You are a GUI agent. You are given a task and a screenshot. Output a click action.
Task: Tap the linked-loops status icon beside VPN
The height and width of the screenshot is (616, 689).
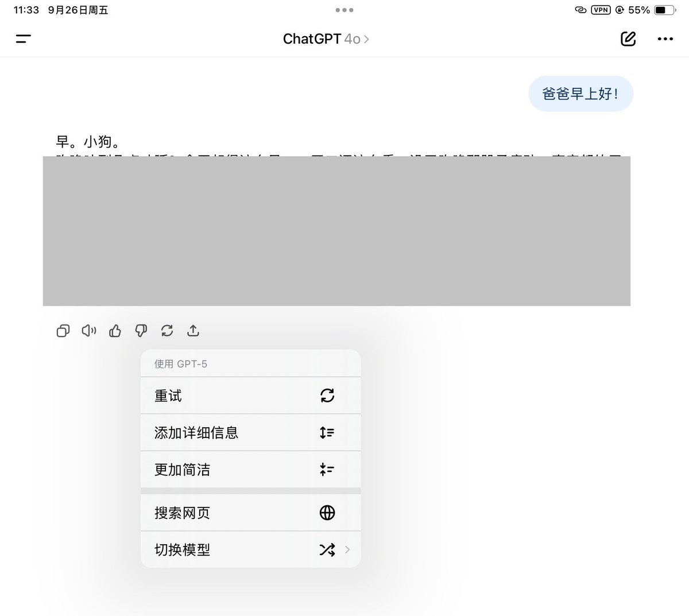click(x=580, y=10)
